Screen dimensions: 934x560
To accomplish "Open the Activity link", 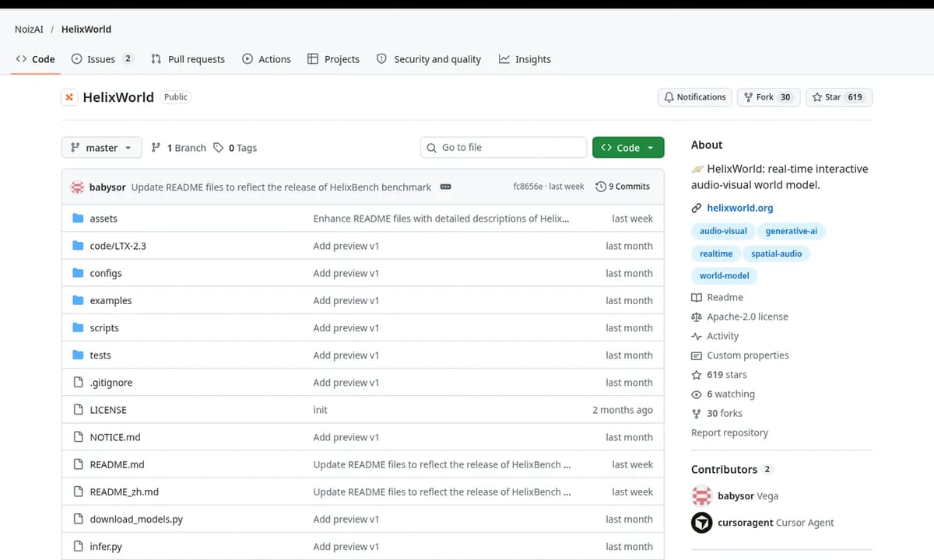I will 715,336.
